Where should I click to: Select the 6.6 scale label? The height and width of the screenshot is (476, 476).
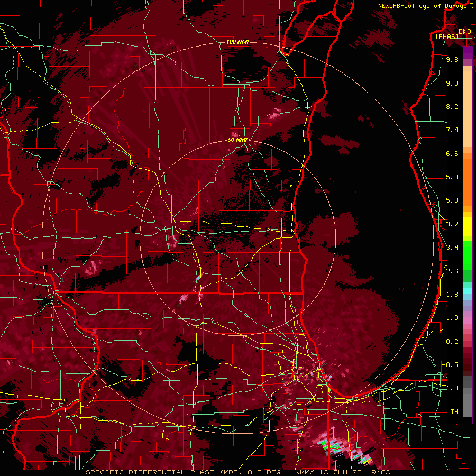pyautogui.click(x=452, y=153)
